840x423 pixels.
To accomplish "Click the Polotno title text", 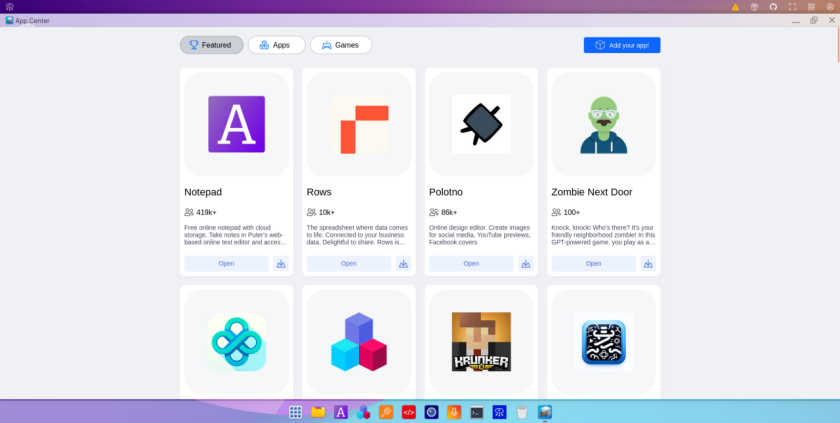I will pos(446,192).
